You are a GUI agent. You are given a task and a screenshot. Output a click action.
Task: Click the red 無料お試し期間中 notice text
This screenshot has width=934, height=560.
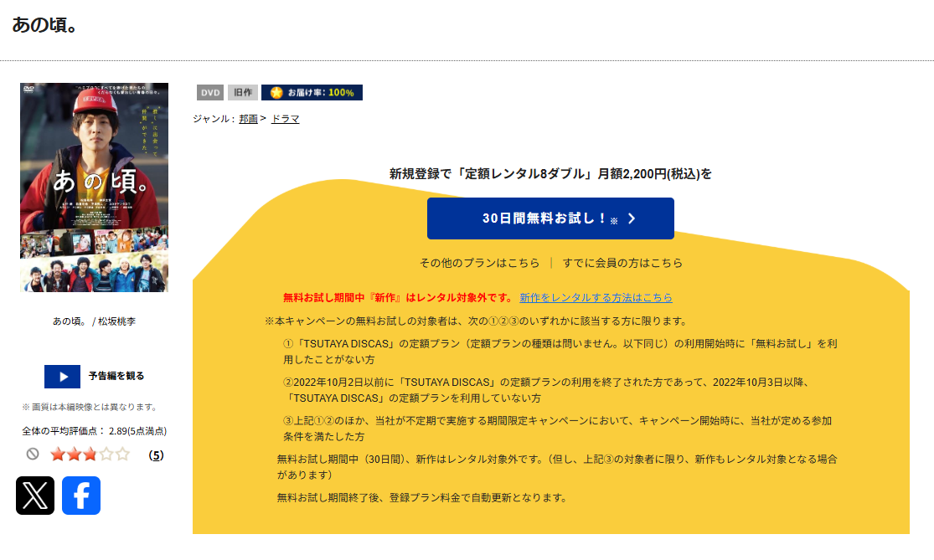click(x=398, y=297)
